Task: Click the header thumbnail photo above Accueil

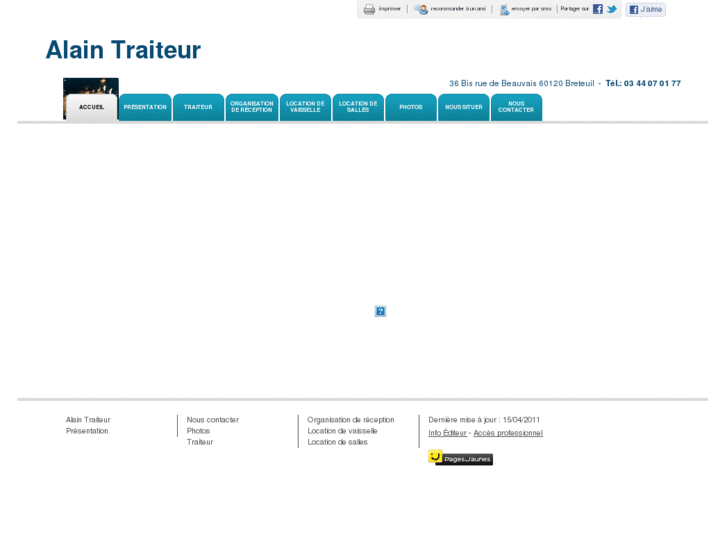Action: (91, 86)
